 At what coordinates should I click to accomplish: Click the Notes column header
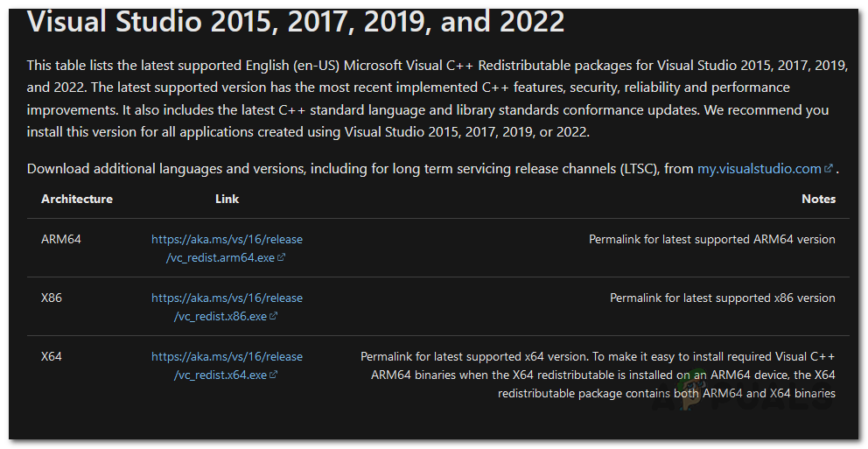point(818,199)
